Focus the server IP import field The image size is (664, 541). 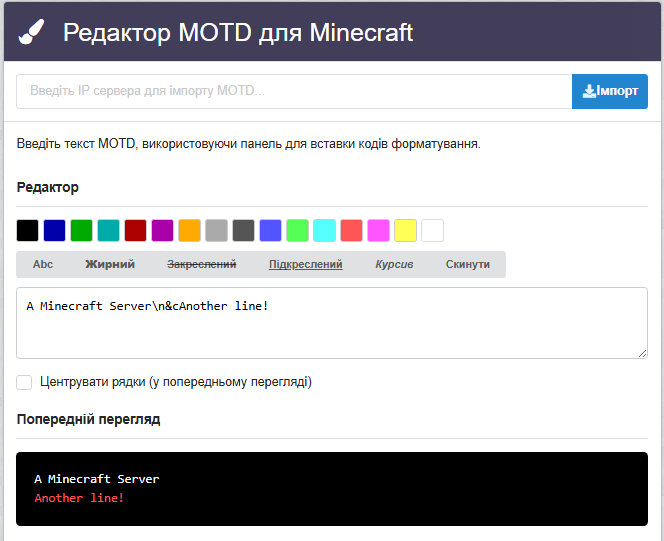294,91
